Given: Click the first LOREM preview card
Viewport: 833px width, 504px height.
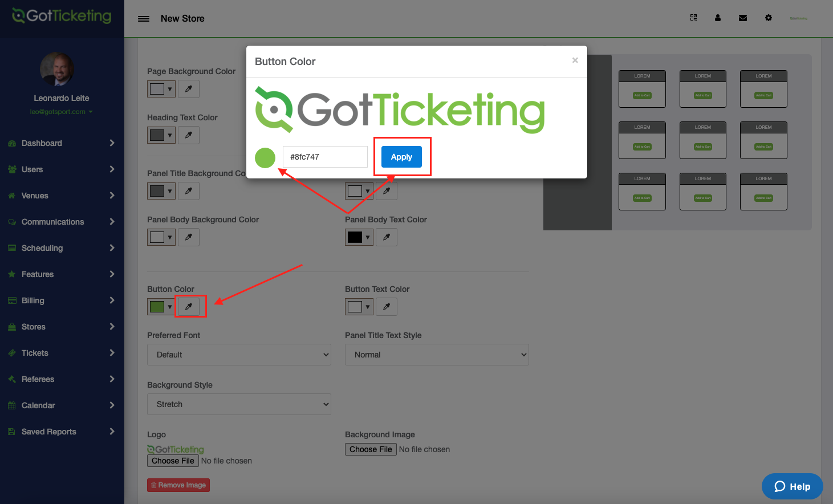Looking at the screenshot, I should 642,89.
